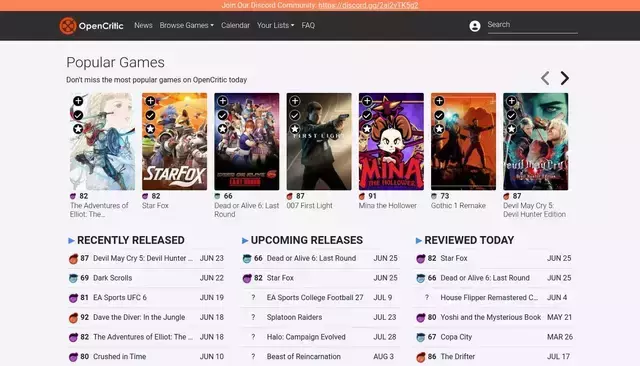The width and height of the screenshot is (640, 366).
Task: Open The Drifter in Reviewed Today
Action: coord(458,357)
